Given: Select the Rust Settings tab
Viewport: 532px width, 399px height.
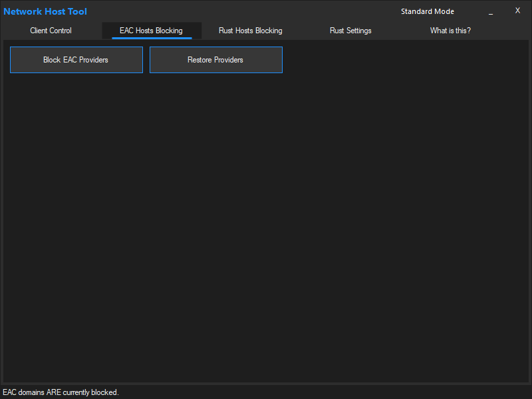Looking at the screenshot, I should 350,31.
